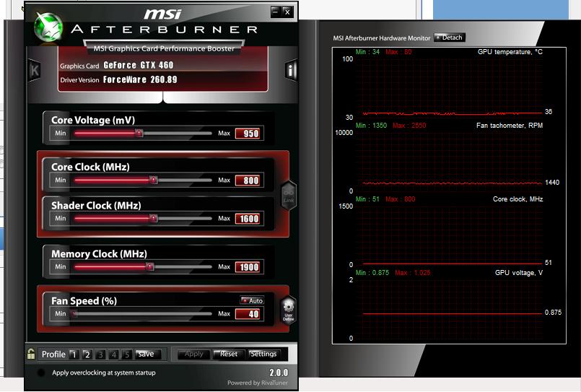The width and height of the screenshot is (581, 392).
Task: Click the Core Clock slider handle
Action: 154,180
